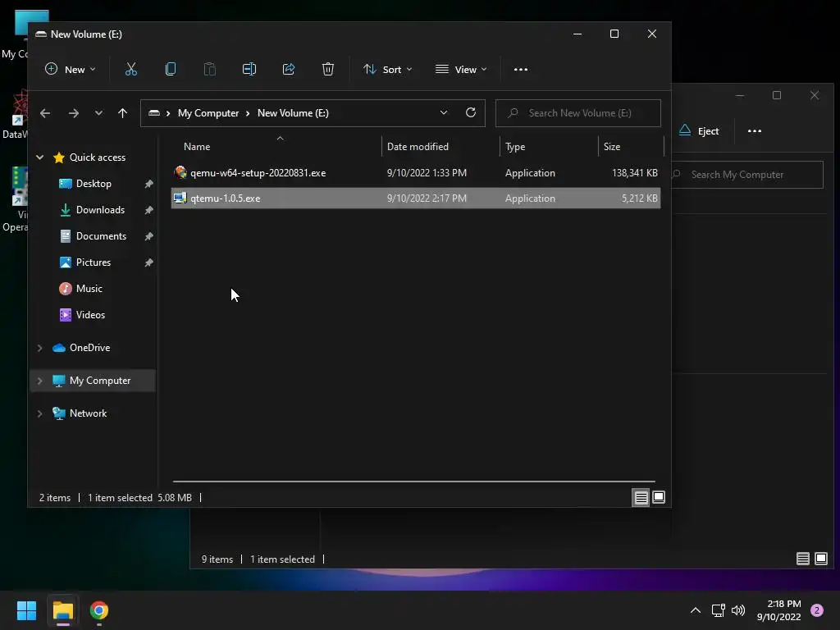Expand the Network tree node
840x630 pixels.
(x=39, y=413)
